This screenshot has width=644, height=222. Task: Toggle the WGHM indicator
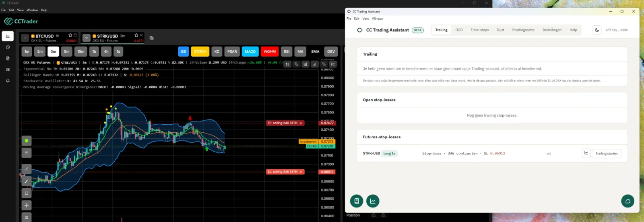tap(270, 51)
